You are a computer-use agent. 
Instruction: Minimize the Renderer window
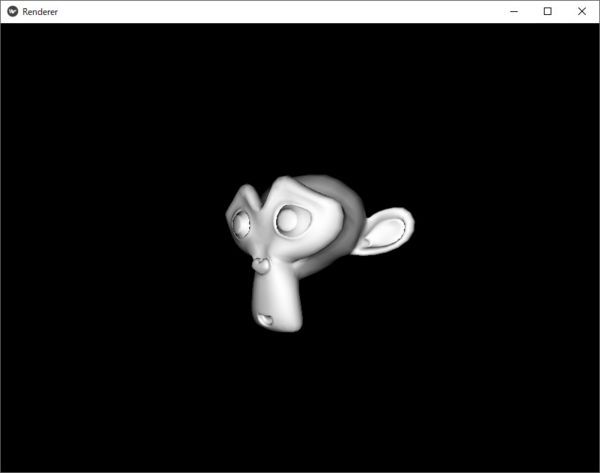click(514, 11)
